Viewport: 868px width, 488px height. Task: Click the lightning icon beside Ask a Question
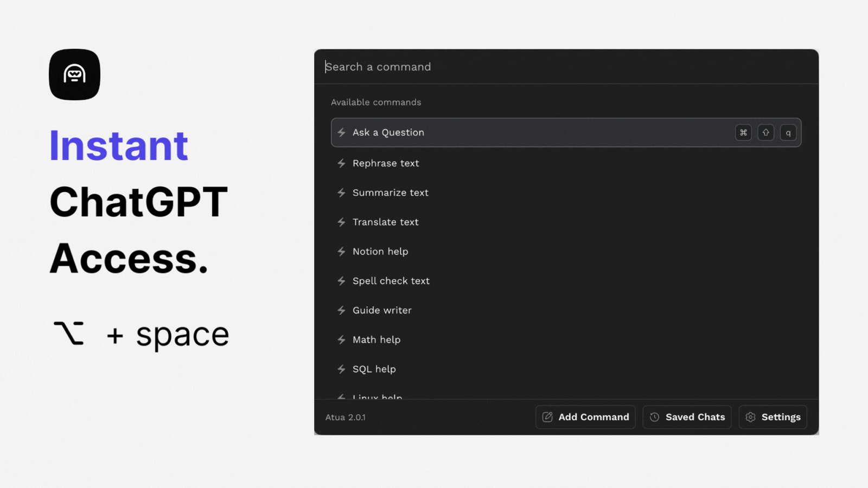(x=341, y=132)
